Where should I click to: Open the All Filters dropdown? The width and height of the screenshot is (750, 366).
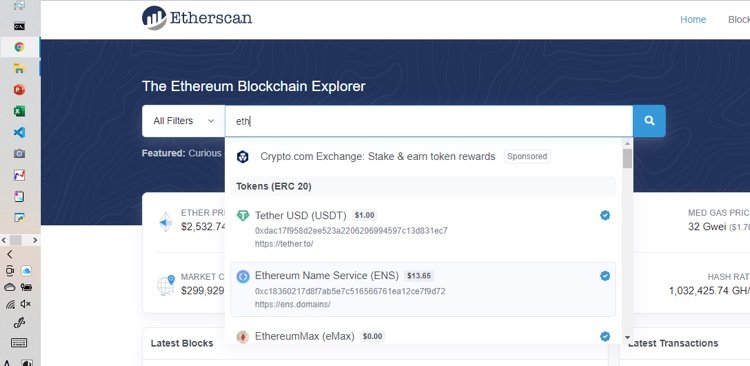coord(183,121)
